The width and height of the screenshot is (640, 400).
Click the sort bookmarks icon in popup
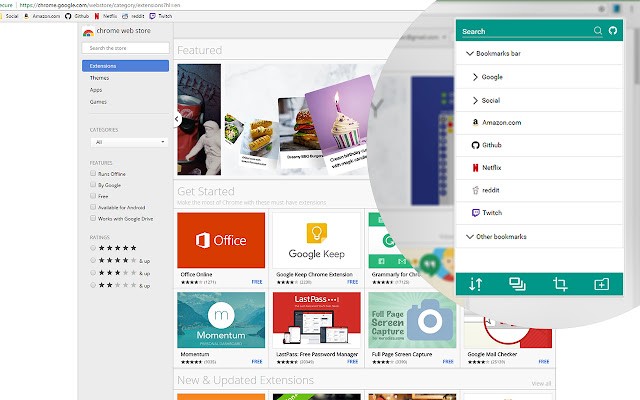tap(476, 284)
